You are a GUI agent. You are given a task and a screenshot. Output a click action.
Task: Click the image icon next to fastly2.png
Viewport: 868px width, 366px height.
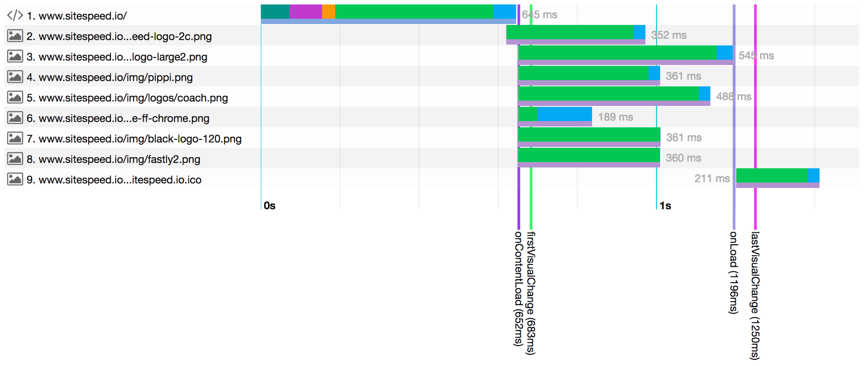(x=15, y=159)
